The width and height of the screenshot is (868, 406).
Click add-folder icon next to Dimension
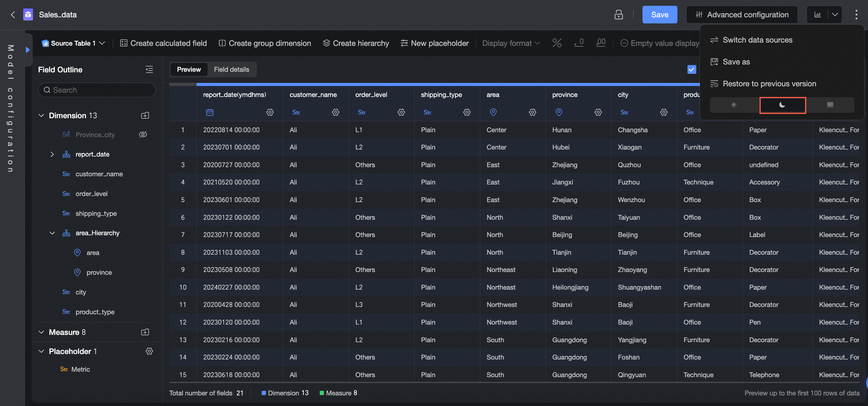pos(145,115)
